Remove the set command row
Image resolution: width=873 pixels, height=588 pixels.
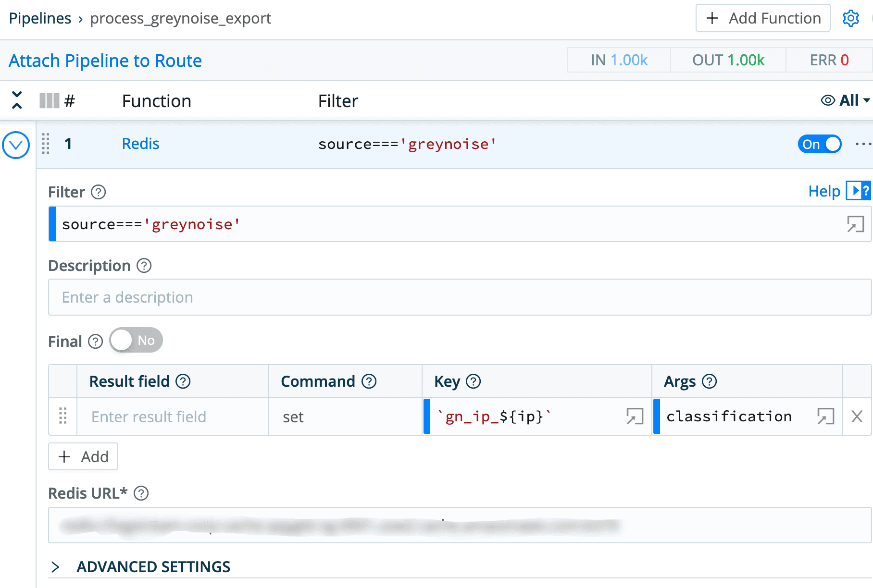pyautogui.click(x=857, y=416)
